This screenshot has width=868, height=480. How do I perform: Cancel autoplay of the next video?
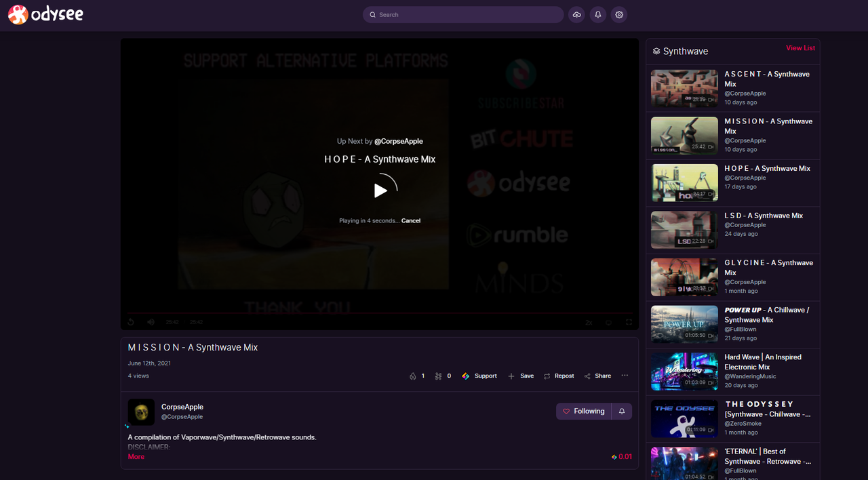click(x=411, y=220)
